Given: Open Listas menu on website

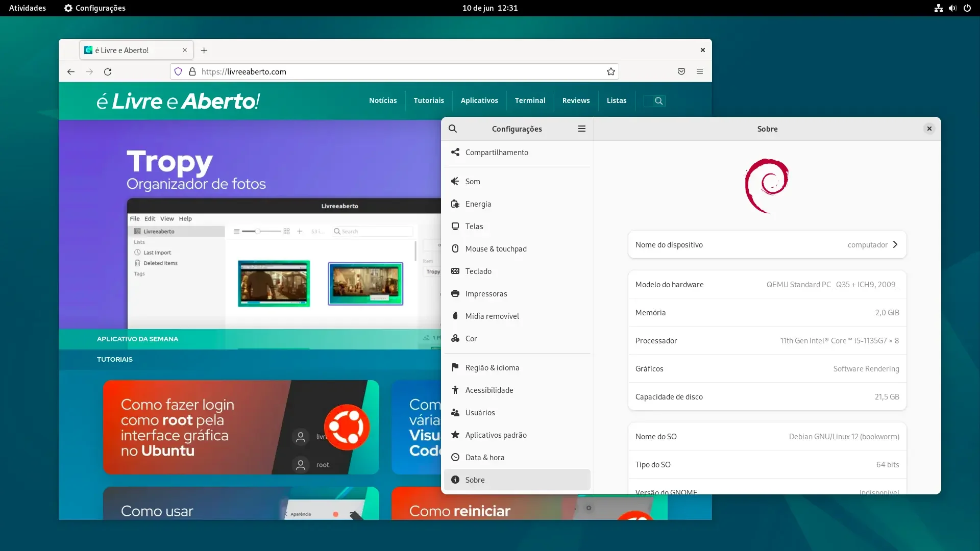Looking at the screenshot, I should [617, 101].
